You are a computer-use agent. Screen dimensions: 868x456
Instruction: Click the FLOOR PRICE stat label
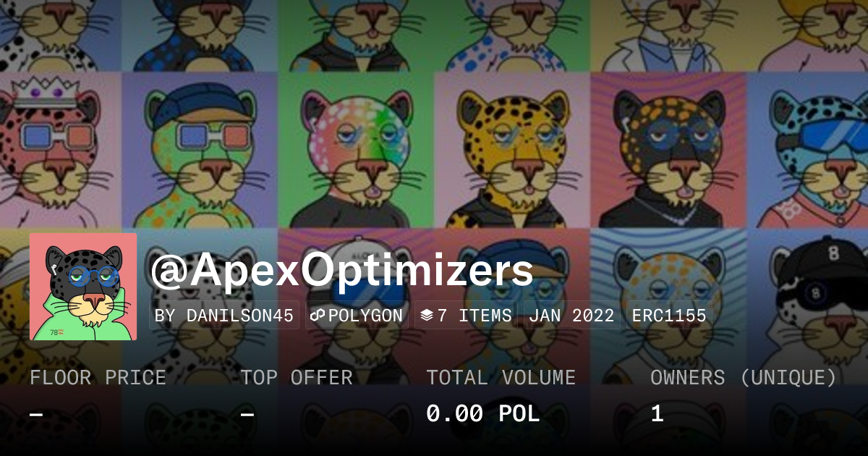click(98, 377)
